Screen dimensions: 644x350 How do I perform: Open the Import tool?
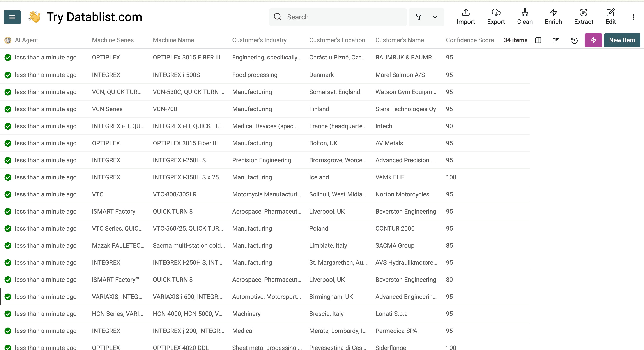pyautogui.click(x=465, y=17)
